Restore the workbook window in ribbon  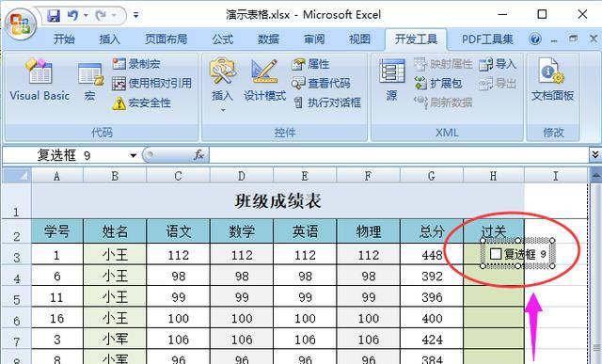point(573,39)
